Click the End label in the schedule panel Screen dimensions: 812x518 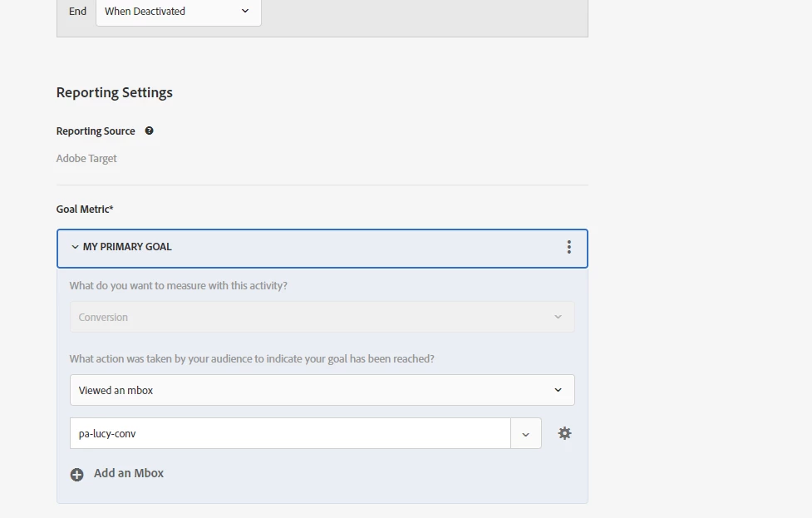tap(77, 12)
